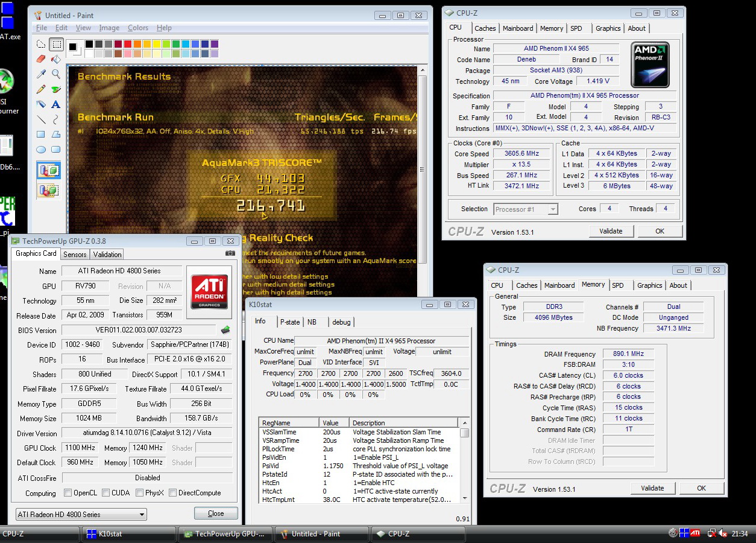Choose the Line tool in Paint
The image size is (756, 543).
[x=41, y=119]
